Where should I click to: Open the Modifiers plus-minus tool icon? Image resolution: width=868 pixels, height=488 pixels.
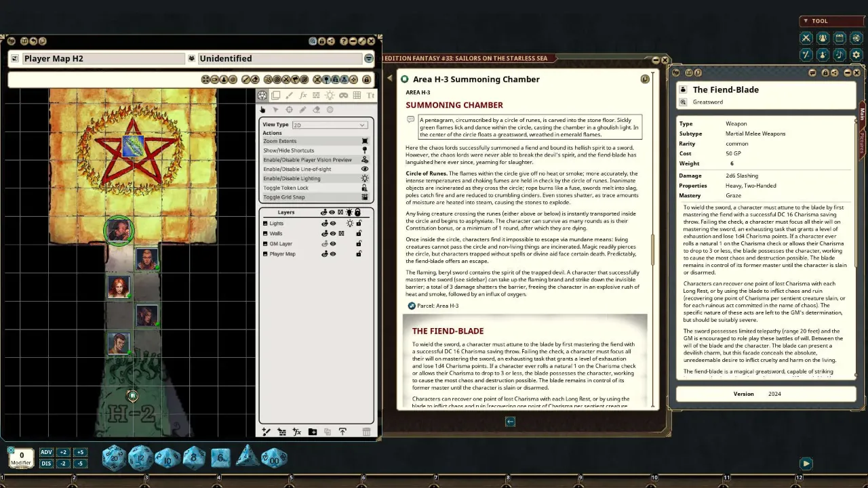point(806,54)
